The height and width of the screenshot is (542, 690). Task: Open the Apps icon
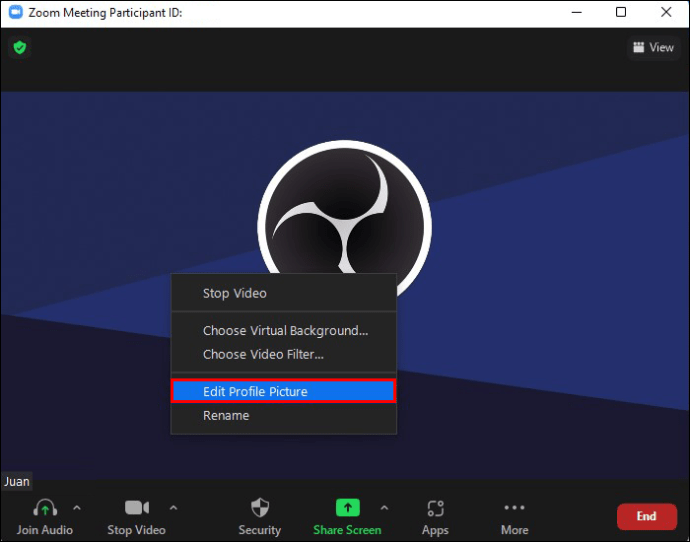435,508
